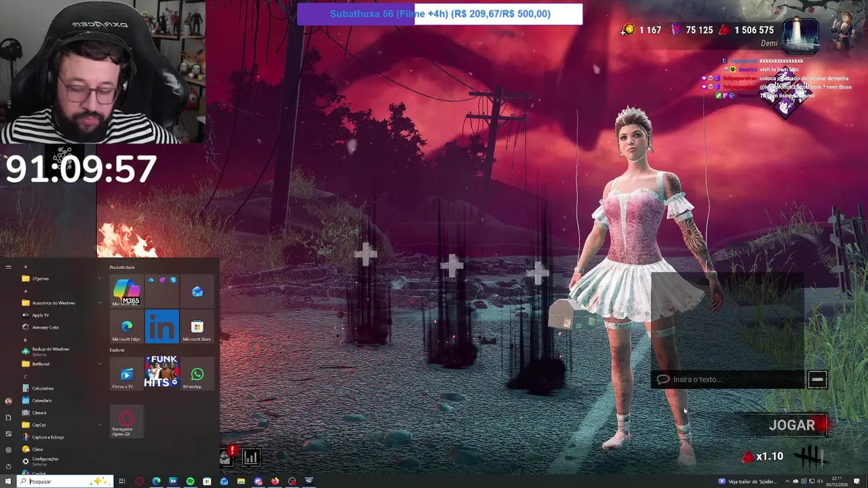Expand the Acessórios do Windows folder

[61, 303]
